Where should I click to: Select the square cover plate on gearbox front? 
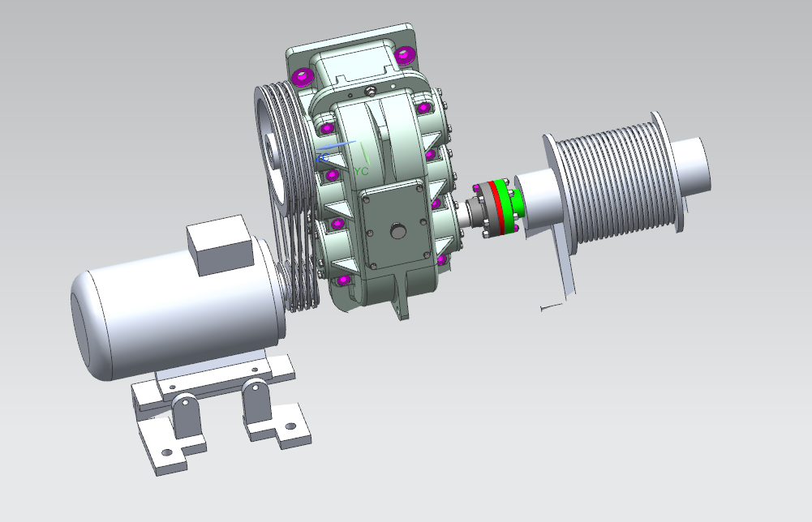click(x=396, y=225)
